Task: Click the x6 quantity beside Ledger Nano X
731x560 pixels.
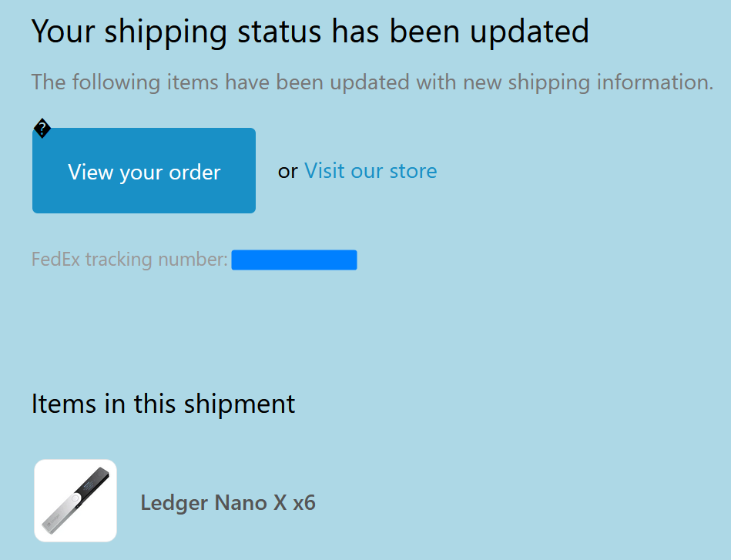Action: (x=304, y=503)
